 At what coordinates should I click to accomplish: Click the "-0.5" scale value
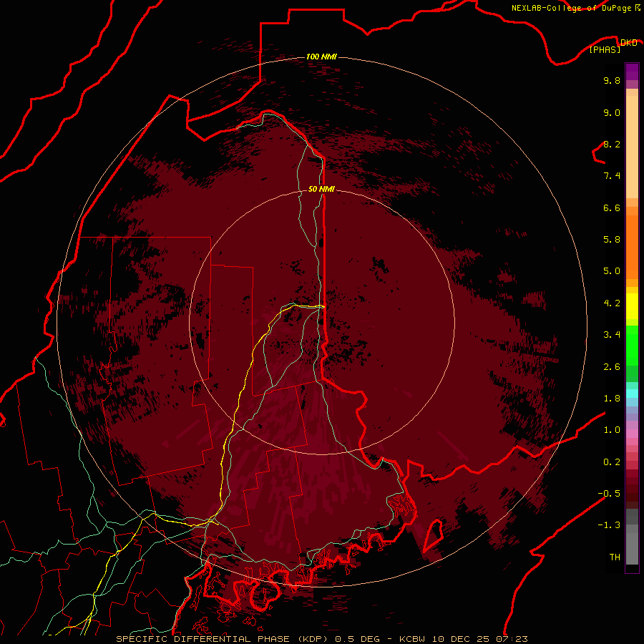point(609,494)
